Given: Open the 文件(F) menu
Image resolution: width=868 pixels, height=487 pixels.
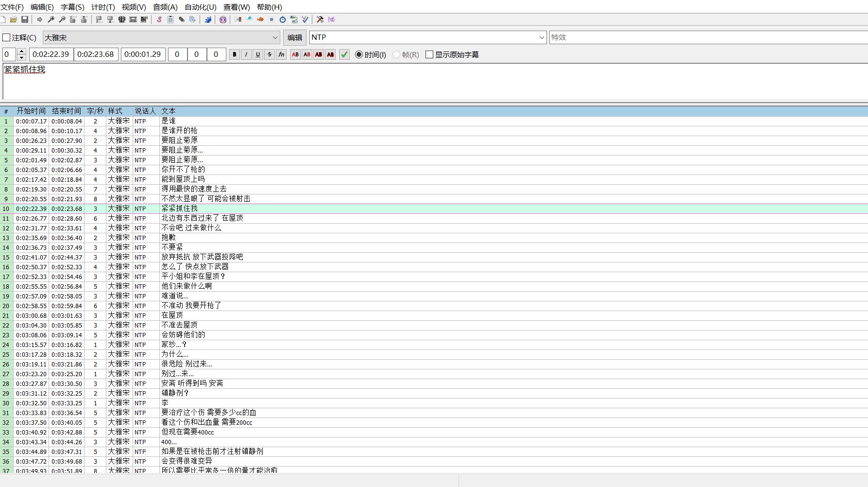Looking at the screenshot, I should coord(12,7).
